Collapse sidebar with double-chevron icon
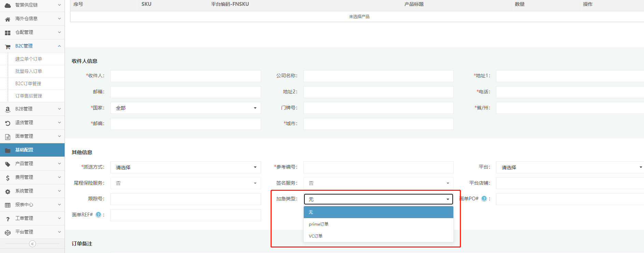The height and width of the screenshot is (253, 644). (32, 244)
